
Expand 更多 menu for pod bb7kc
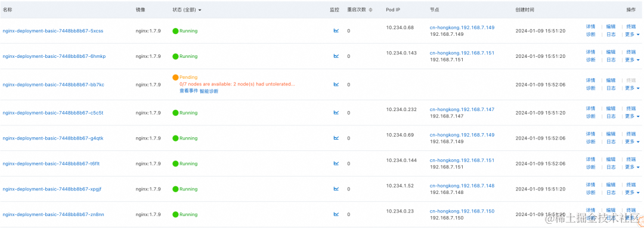(x=632, y=88)
